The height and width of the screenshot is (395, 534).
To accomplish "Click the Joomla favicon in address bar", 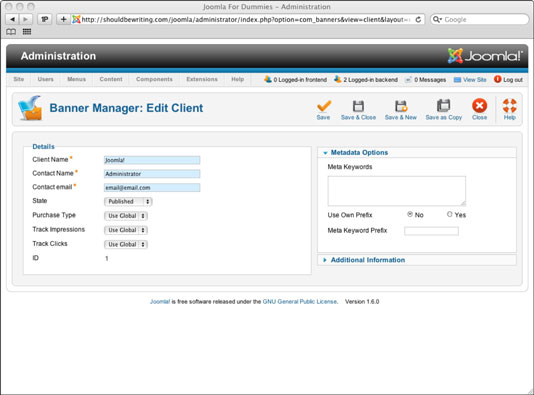I will coord(76,19).
